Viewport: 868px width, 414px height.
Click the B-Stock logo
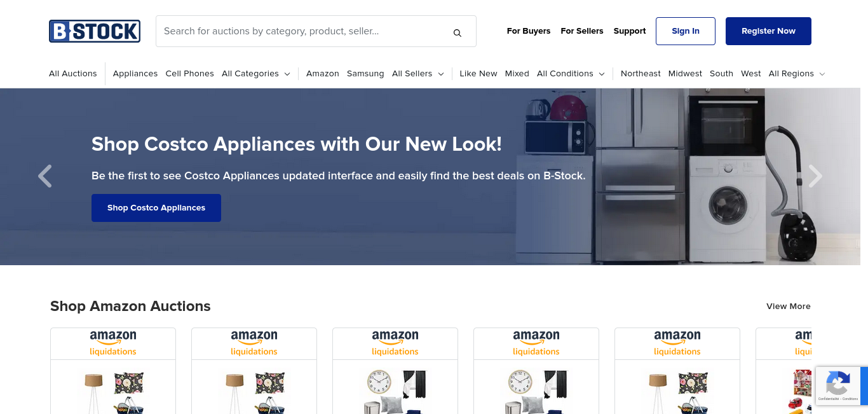pyautogui.click(x=95, y=31)
